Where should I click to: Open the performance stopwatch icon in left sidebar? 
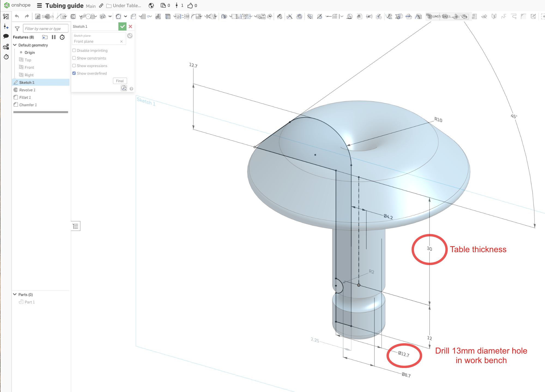coord(6,57)
